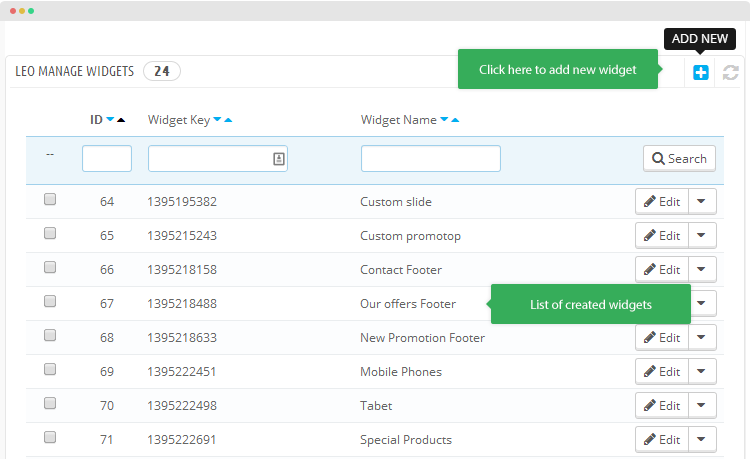Open the action dropdown for Our offers Footer

703,303
